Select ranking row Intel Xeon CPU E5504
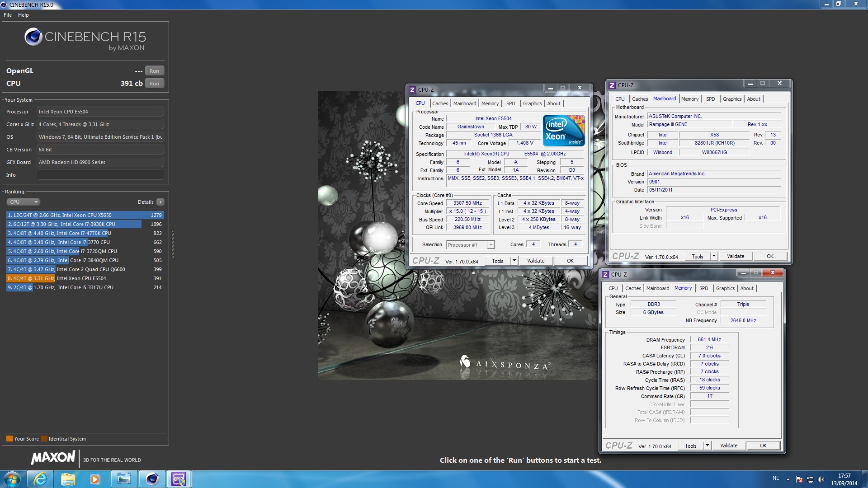 point(85,278)
